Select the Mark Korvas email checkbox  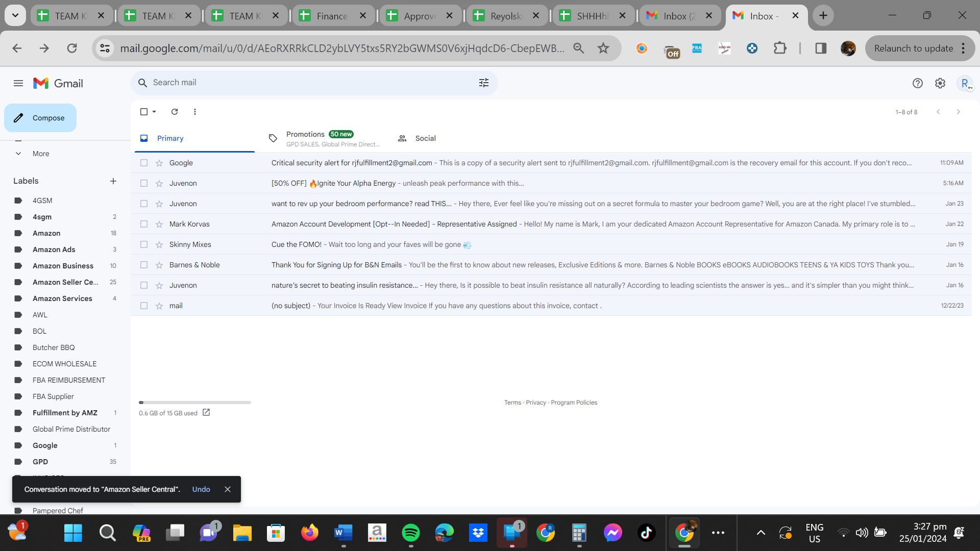(144, 224)
